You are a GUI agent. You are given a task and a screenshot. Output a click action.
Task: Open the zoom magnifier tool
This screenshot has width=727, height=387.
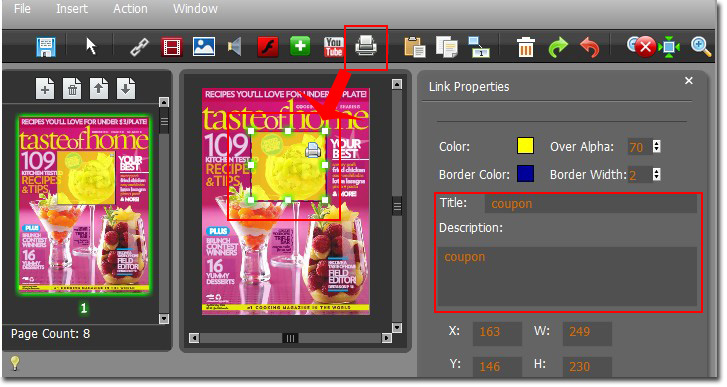click(x=701, y=47)
